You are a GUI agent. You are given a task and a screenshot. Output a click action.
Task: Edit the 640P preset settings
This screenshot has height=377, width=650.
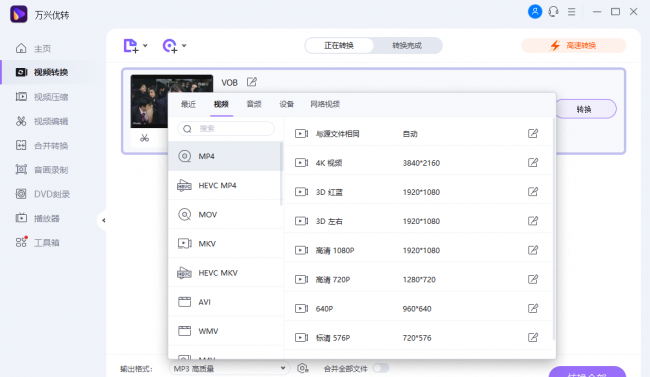[x=533, y=308]
